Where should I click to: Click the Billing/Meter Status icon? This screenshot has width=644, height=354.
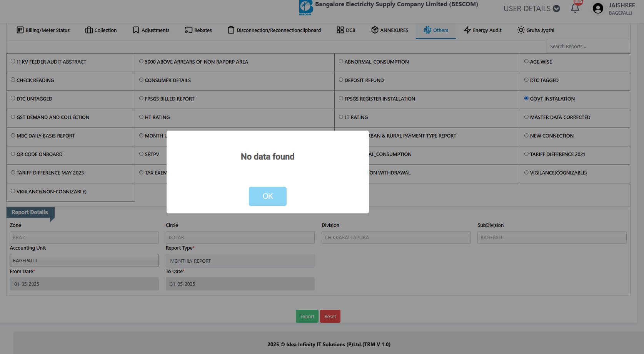20,30
